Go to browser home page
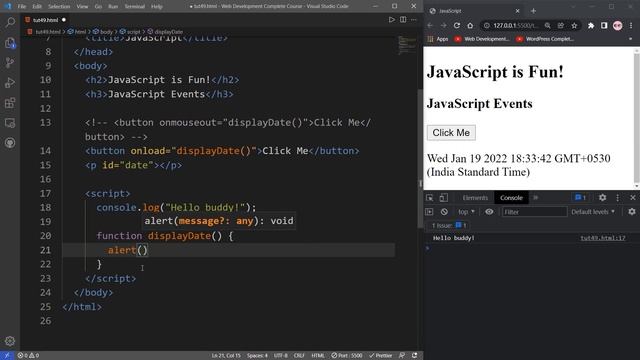Screen dimensions: 640x360 [470, 25]
